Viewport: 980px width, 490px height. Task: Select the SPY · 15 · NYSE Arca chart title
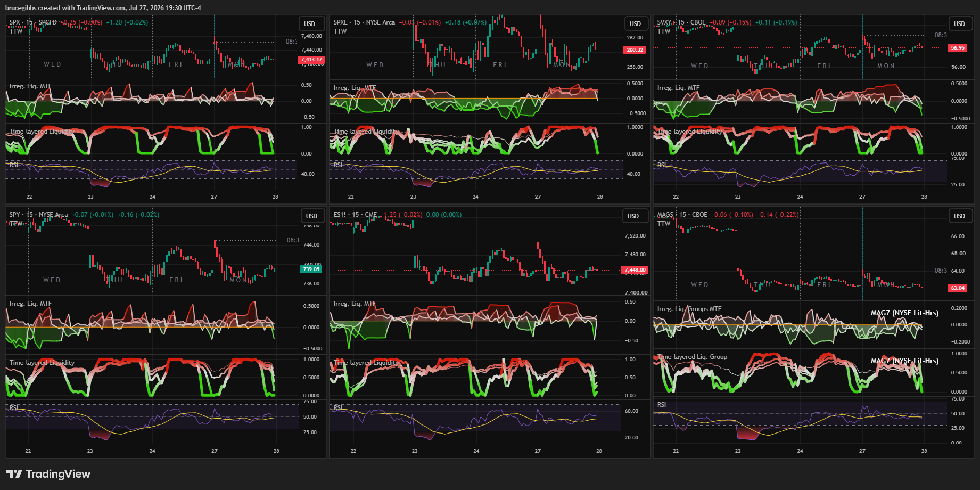(38, 215)
